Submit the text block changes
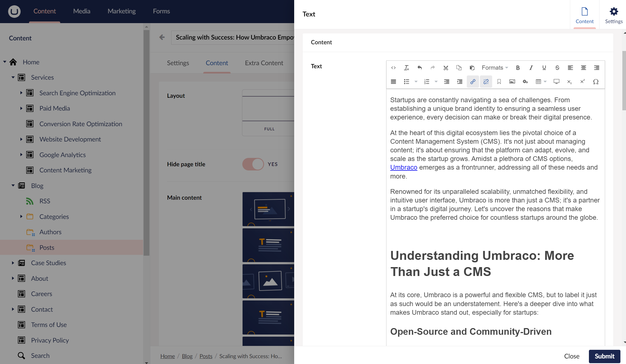Screen dimensions: 626x364 604,356
